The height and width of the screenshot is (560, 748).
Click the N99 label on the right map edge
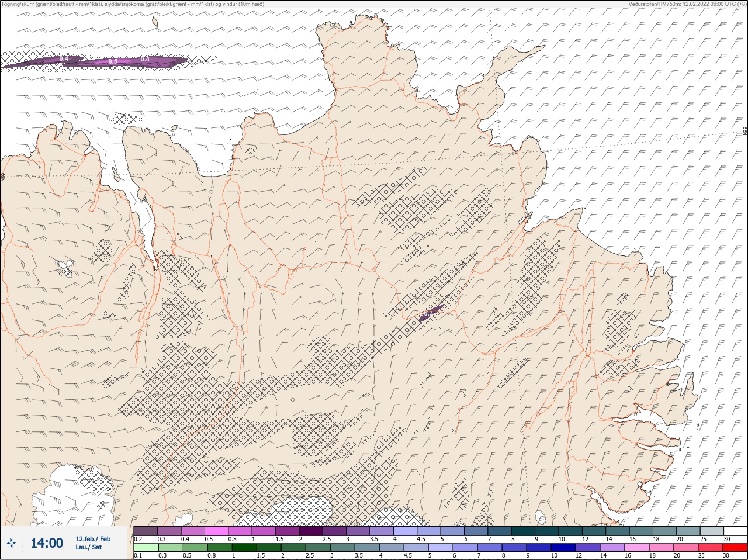745,132
